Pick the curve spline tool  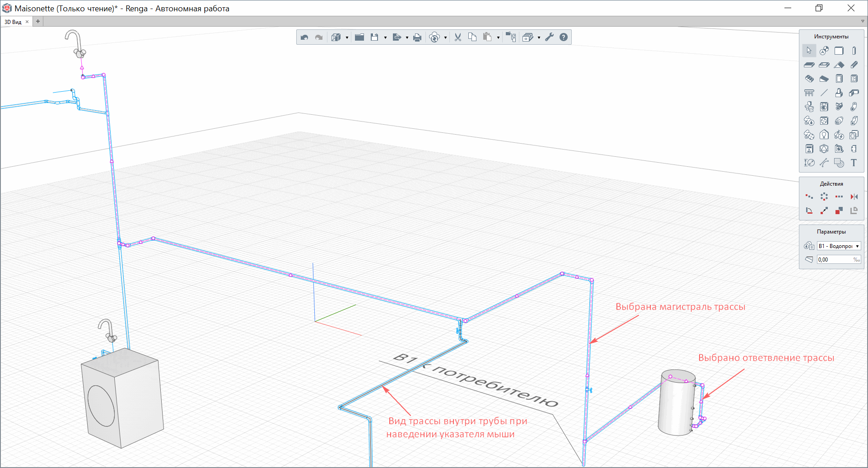click(824, 163)
